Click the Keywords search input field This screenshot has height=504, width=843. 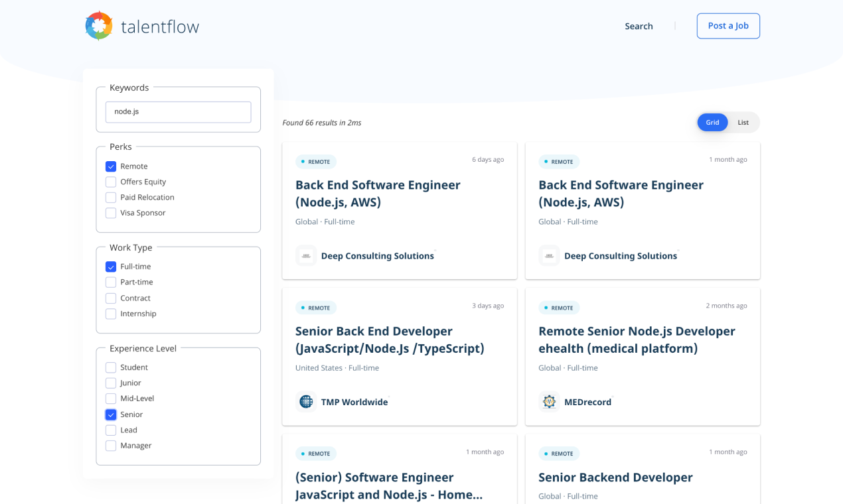(178, 111)
